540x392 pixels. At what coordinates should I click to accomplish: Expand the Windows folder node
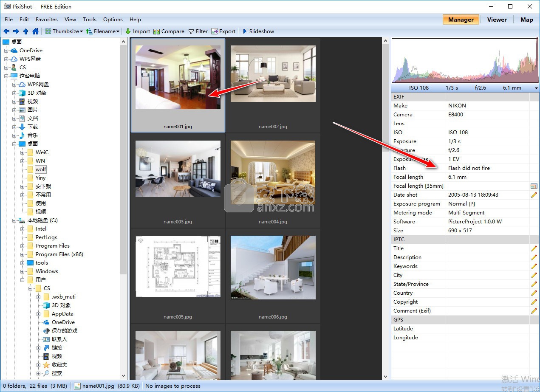tap(23, 271)
